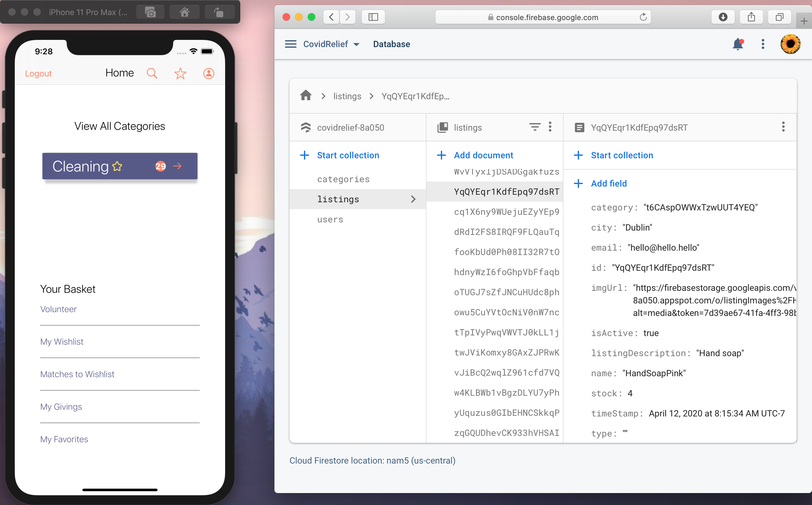Tap Logout in the iPhone app
The height and width of the screenshot is (505, 812).
coord(38,73)
